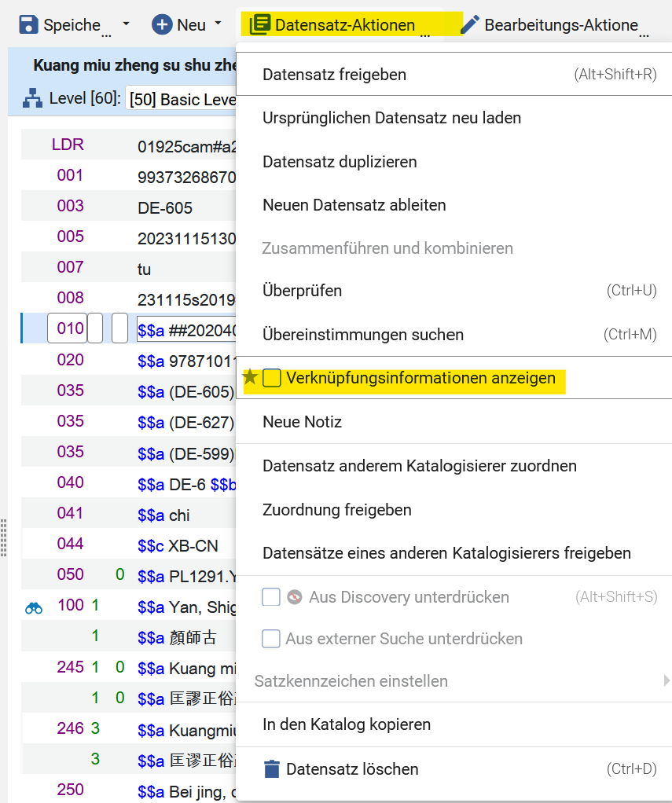The height and width of the screenshot is (803, 672).
Task: Select Datensatz freigeben menu entry
Action: 334,75
